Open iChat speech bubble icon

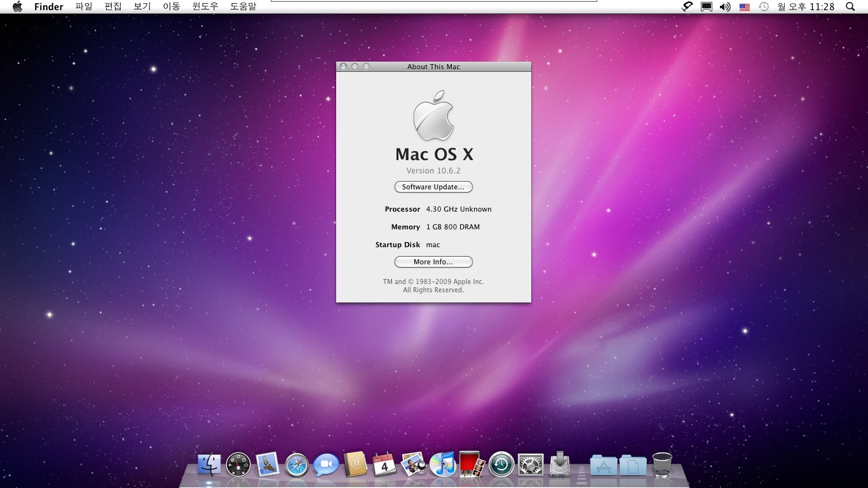pyautogui.click(x=326, y=465)
